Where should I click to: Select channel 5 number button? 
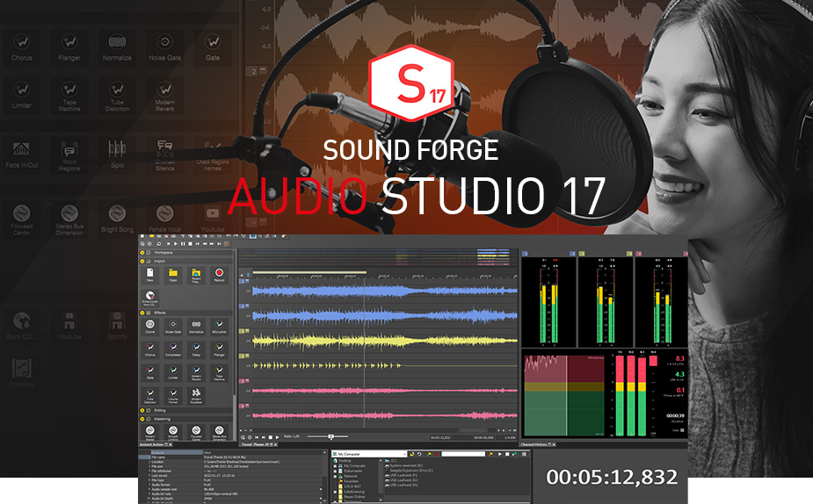(242, 381)
